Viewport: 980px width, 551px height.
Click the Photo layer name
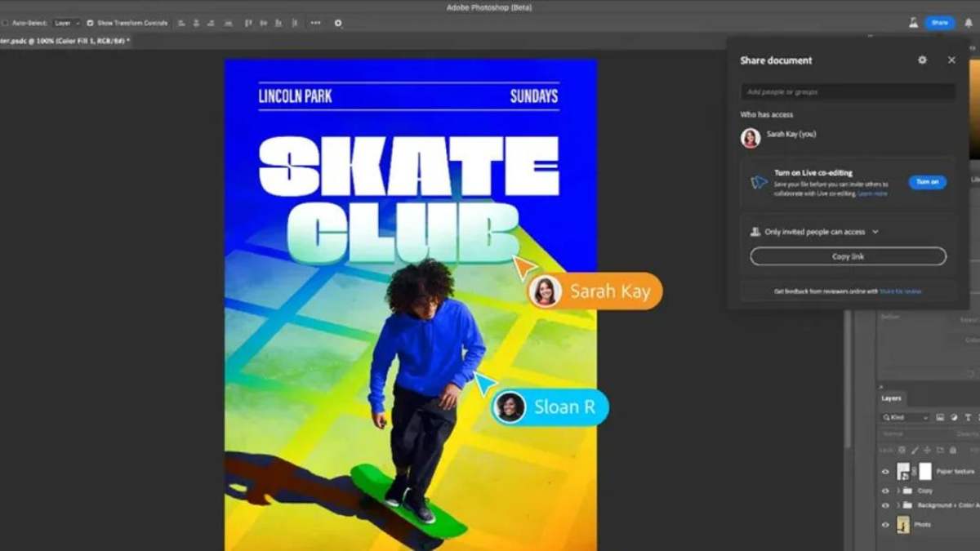[922, 525]
